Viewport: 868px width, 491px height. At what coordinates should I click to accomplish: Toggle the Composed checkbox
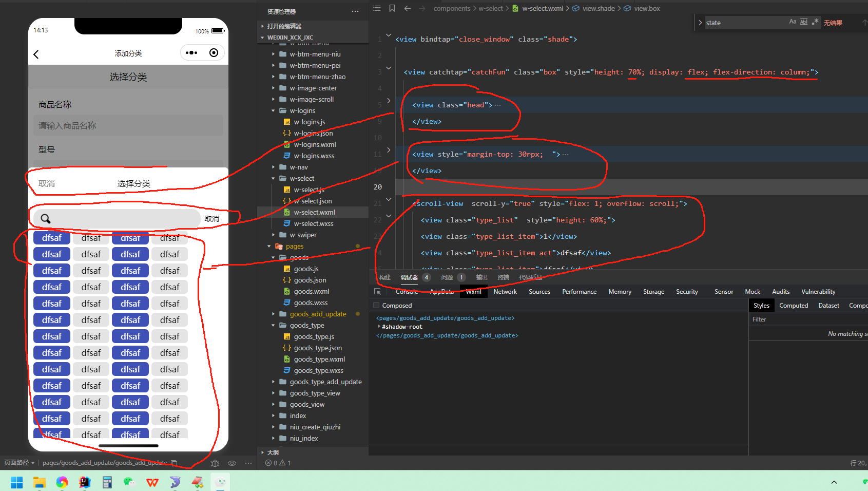[376, 305]
